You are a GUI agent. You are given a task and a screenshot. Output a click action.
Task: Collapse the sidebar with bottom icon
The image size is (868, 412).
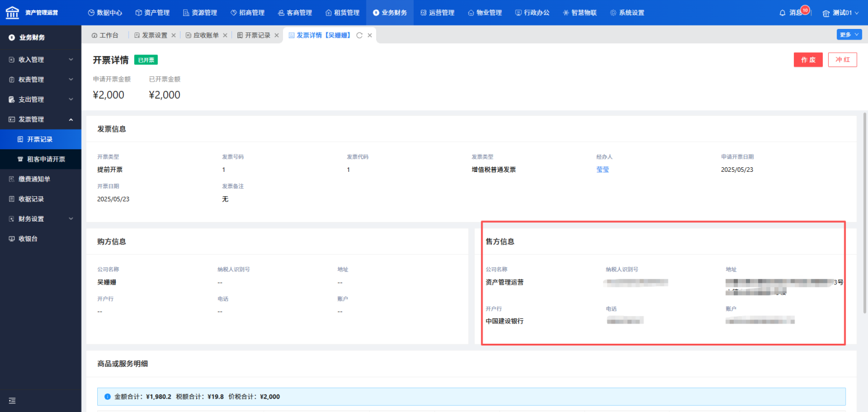[12, 400]
